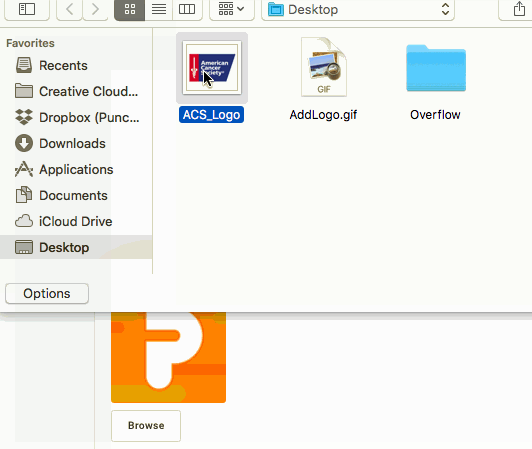Switch to column view
This screenshot has width=532, height=449.
187,9
